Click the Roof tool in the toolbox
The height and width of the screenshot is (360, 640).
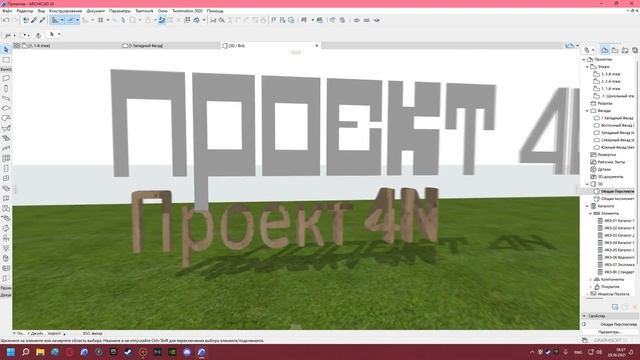(6, 118)
